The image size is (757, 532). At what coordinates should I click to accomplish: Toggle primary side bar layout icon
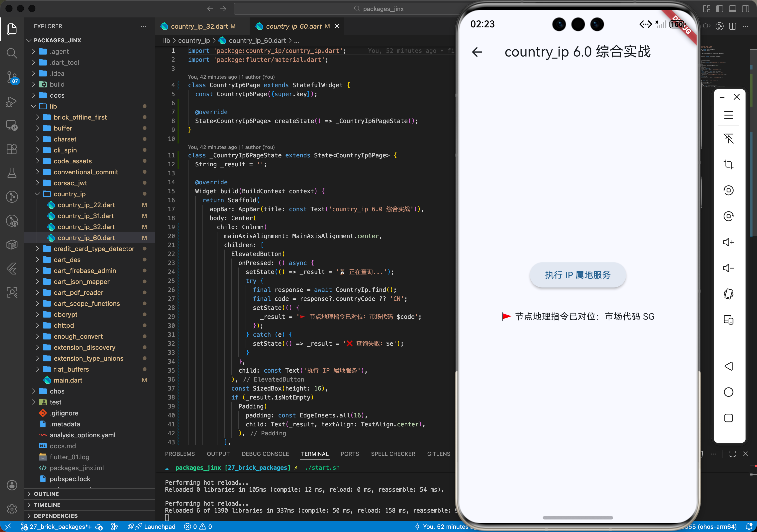click(719, 9)
